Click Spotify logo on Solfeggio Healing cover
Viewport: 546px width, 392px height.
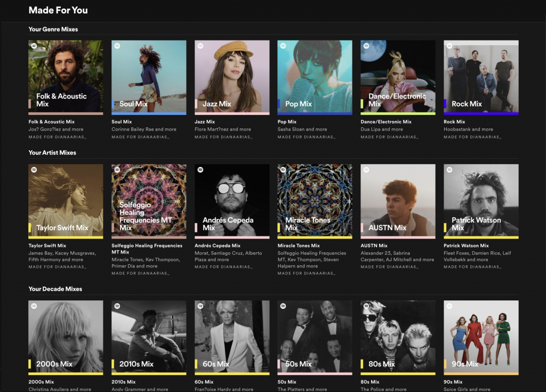117,170
